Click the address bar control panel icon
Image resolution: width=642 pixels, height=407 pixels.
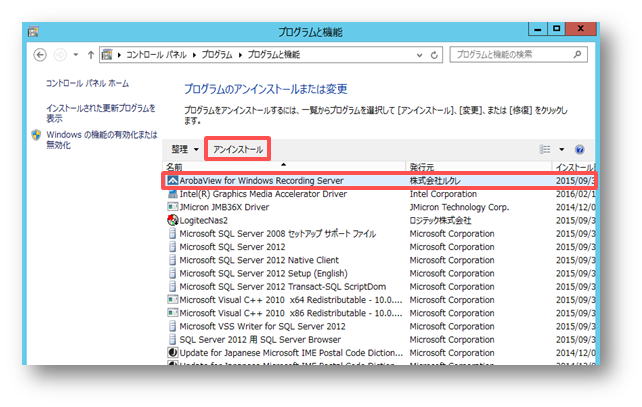[x=107, y=54]
